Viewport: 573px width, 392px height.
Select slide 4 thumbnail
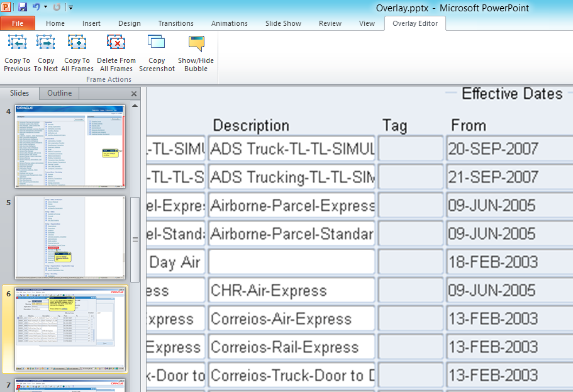(x=70, y=146)
